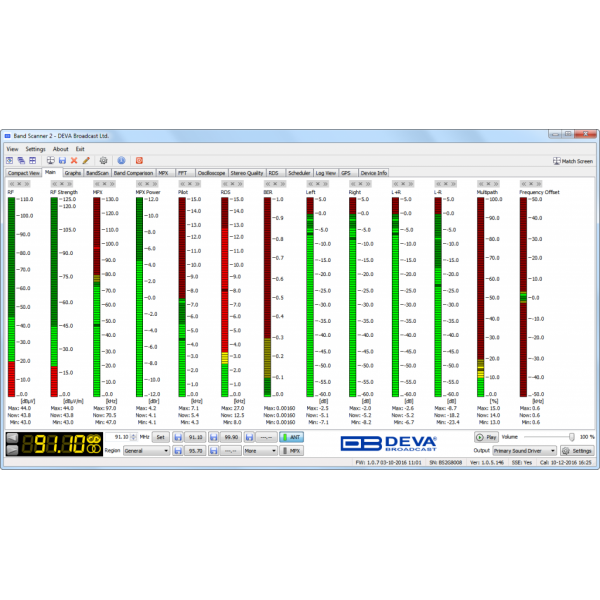The height and width of the screenshot is (600, 600).
Task: Click the empty preset button left of ANT
Action: click(x=266, y=437)
